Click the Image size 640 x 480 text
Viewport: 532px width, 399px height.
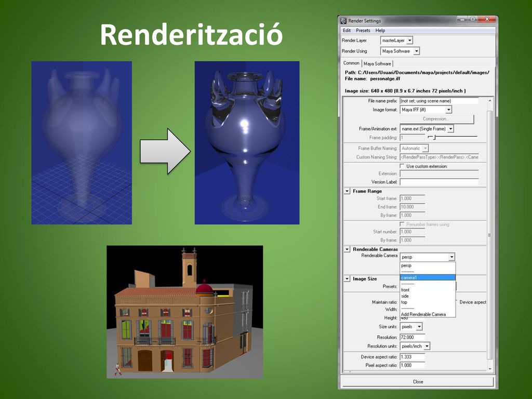click(x=405, y=91)
